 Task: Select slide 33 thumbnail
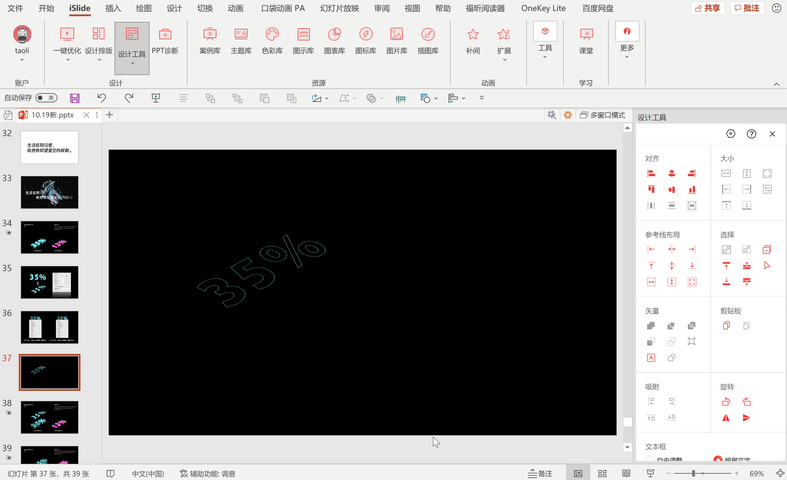coord(49,192)
